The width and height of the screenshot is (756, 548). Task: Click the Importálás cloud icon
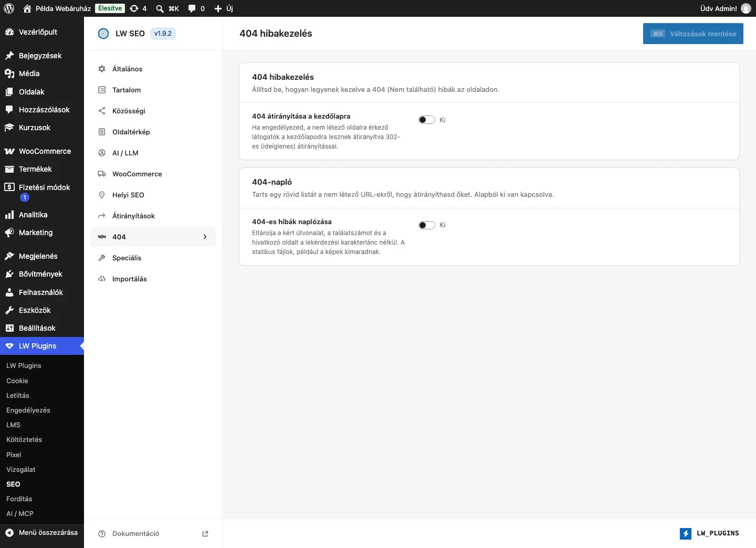coord(102,279)
